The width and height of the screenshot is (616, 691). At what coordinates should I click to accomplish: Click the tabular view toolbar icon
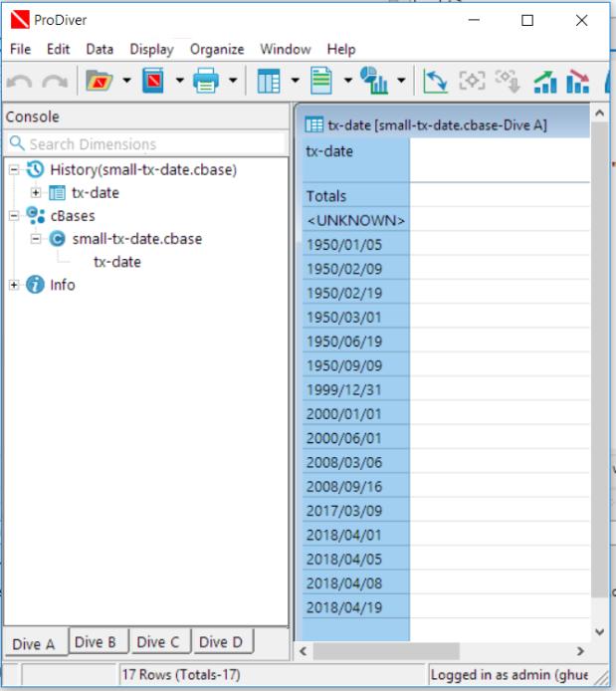[x=269, y=81]
